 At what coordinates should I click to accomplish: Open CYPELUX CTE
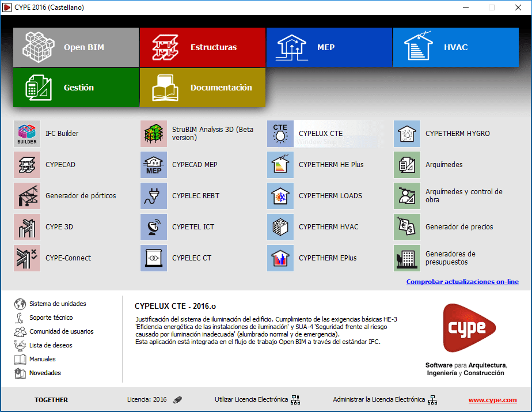280,134
